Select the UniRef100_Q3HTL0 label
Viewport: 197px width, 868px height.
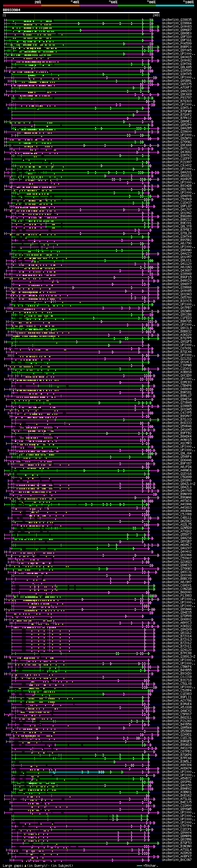coord(177,108)
